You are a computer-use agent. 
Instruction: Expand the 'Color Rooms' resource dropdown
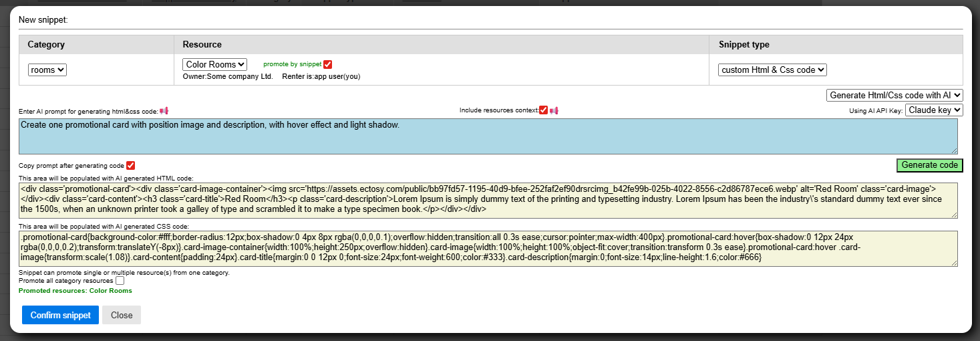[x=214, y=64]
